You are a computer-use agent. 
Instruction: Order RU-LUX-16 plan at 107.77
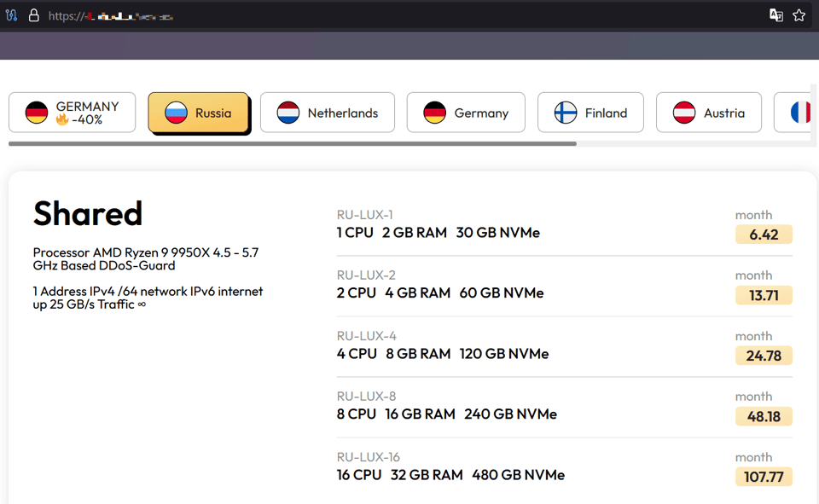pos(764,477)
